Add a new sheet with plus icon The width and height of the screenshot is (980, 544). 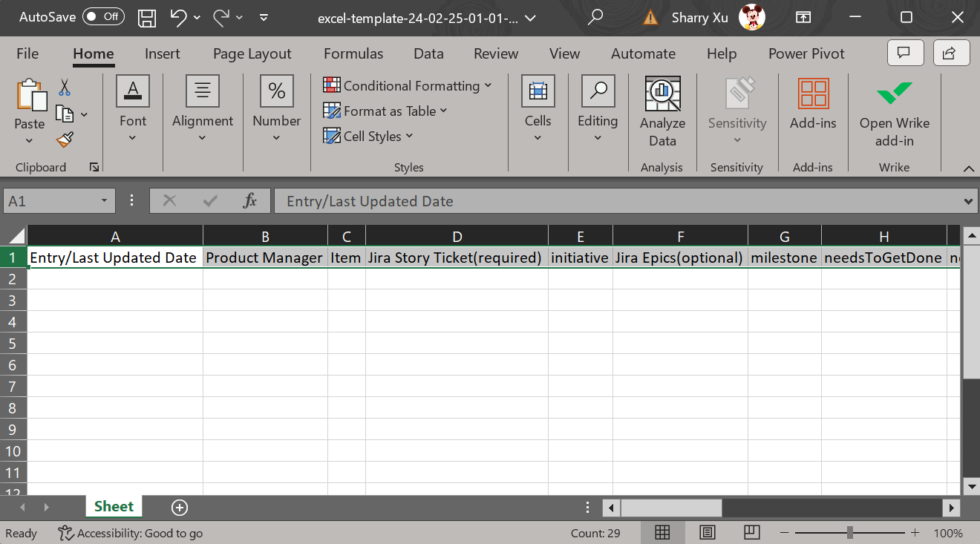[x=180, y=508]
